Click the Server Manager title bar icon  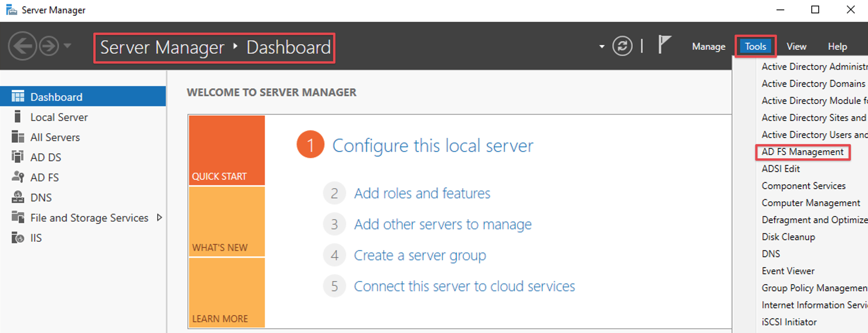(12, 10)
